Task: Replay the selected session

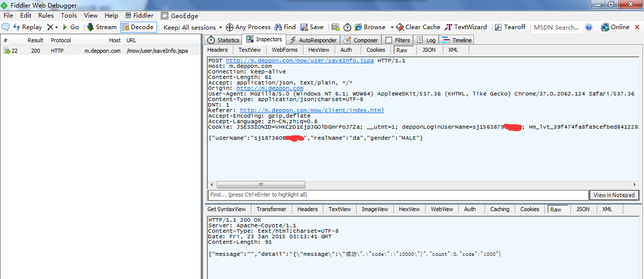Action: click(27, 27)
